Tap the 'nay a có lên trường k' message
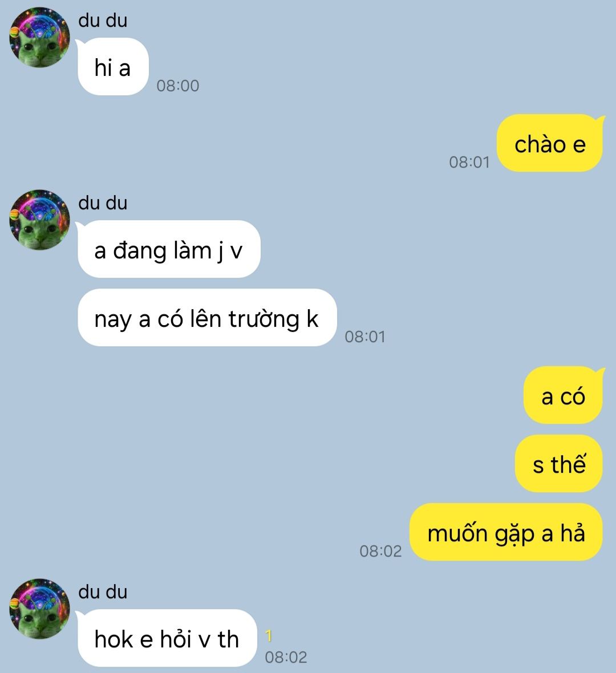This screenshot has width=616, height=673. (x=206, y=318)
